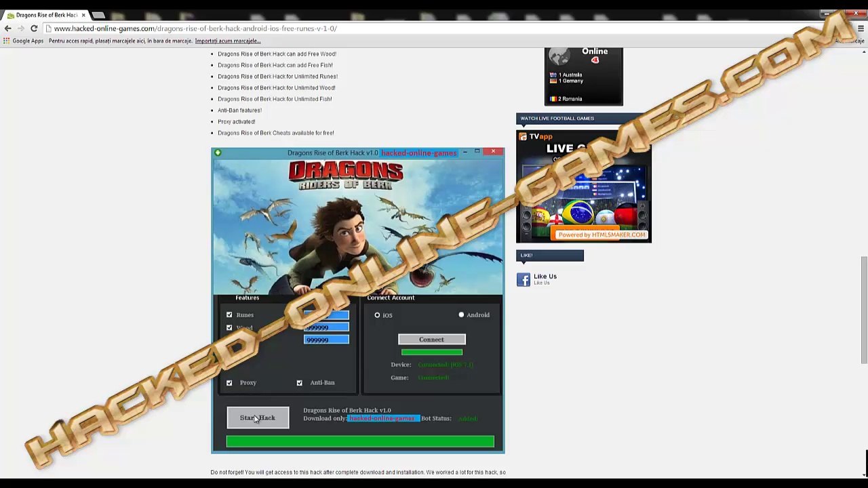Toggle the Anti-Ban checkbox
The image size is (868, 488).
click(x=299, y=383)
